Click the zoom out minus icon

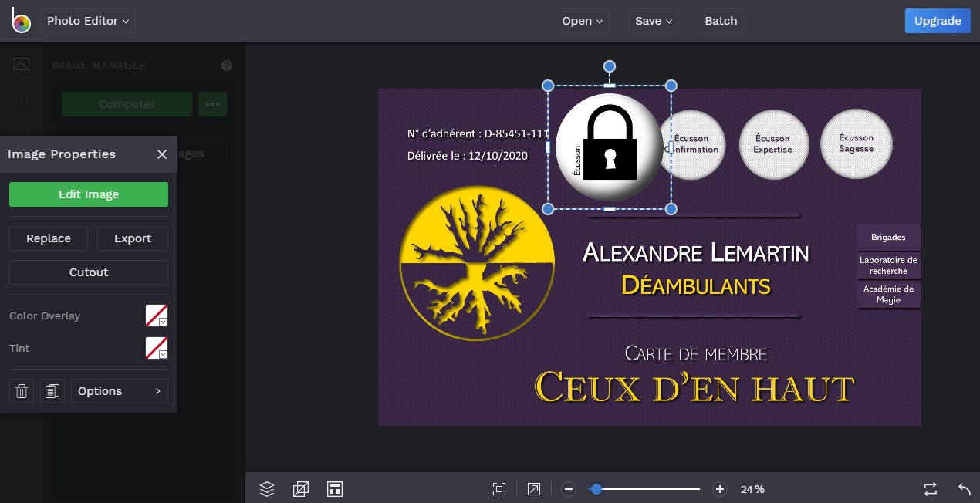[569, 489]
